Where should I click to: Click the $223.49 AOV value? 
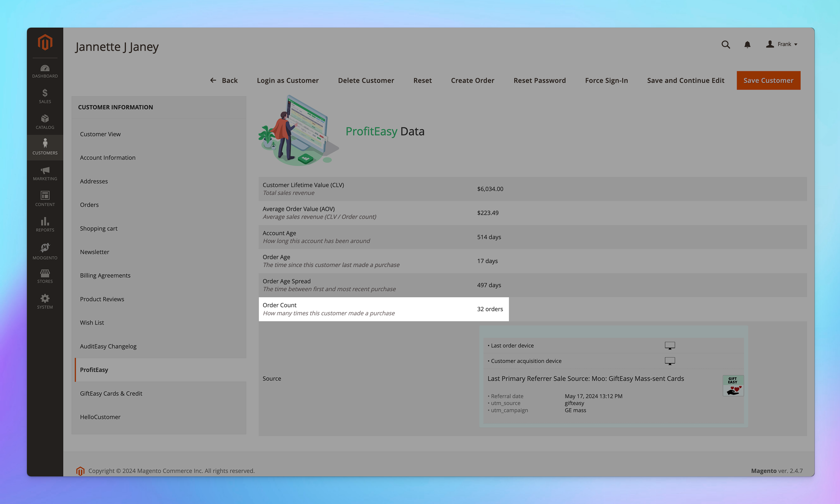pos(488,213)
